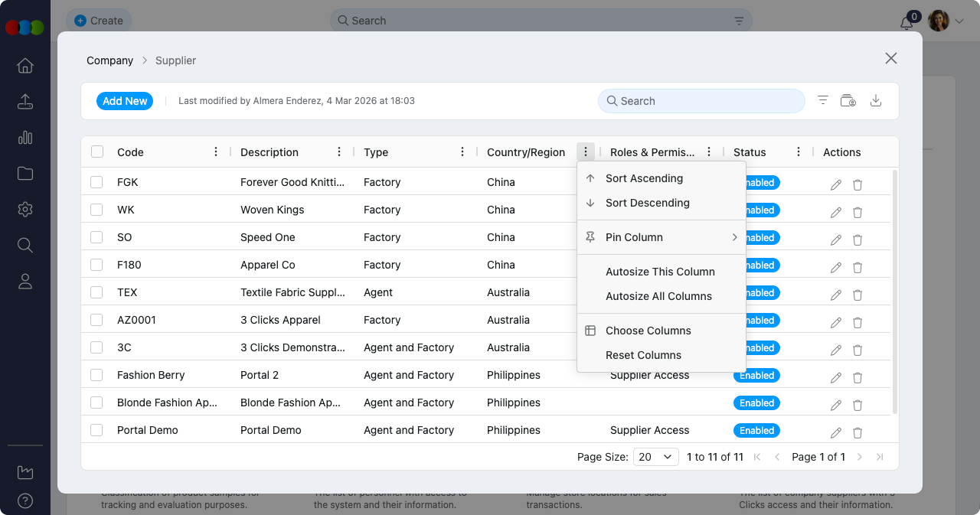Open the Page Size dropdown
Viewport: 980px width, 515px height.
656,457
